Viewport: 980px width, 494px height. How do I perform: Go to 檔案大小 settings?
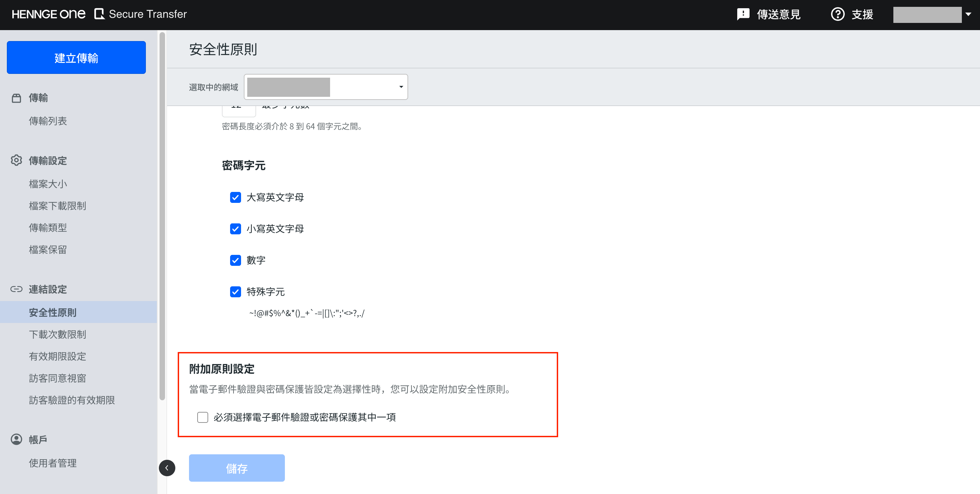point(48,184)
